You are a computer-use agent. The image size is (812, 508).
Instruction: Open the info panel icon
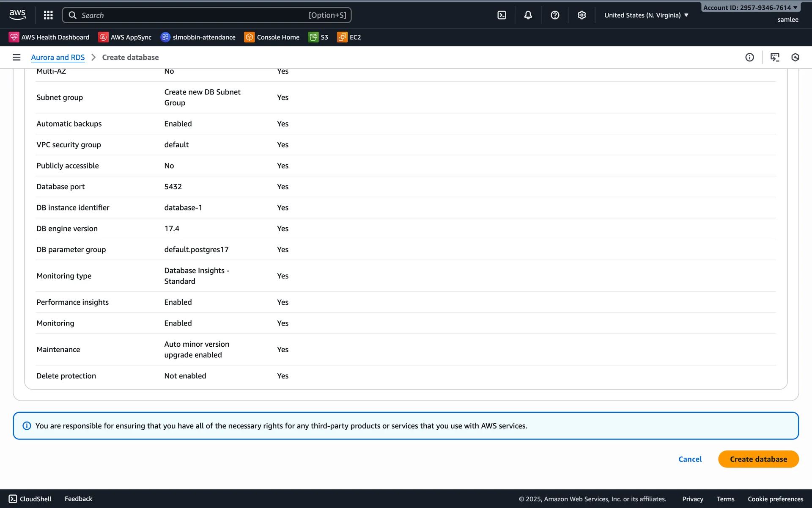[x=749, y=57]
